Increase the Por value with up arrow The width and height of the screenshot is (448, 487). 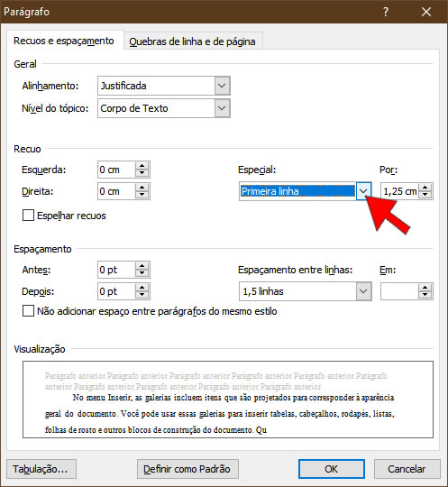(x=425, y=188)
